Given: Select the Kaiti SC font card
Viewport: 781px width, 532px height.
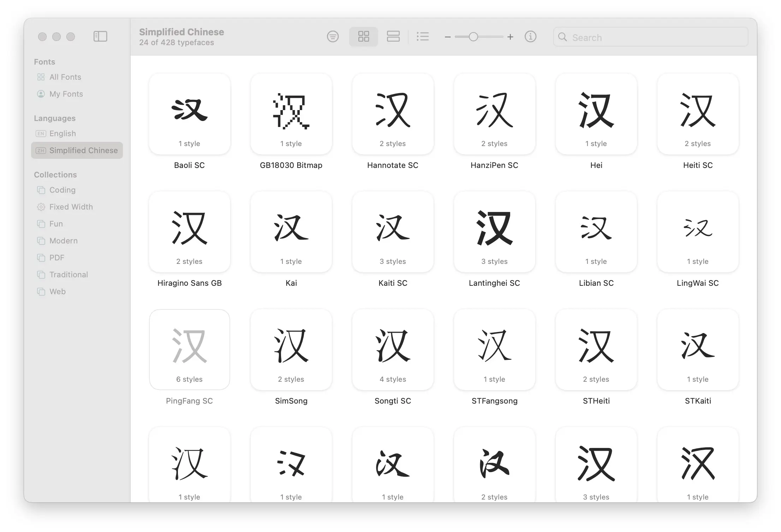Looking at the screenshot, I should click(x=393, y=232).
